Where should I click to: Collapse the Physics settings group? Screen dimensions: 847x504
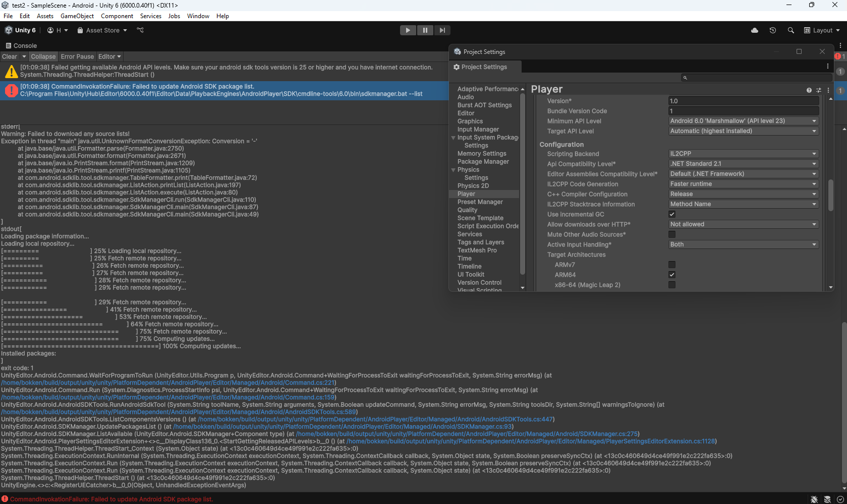pyautogui.click(x=453, y=170)
